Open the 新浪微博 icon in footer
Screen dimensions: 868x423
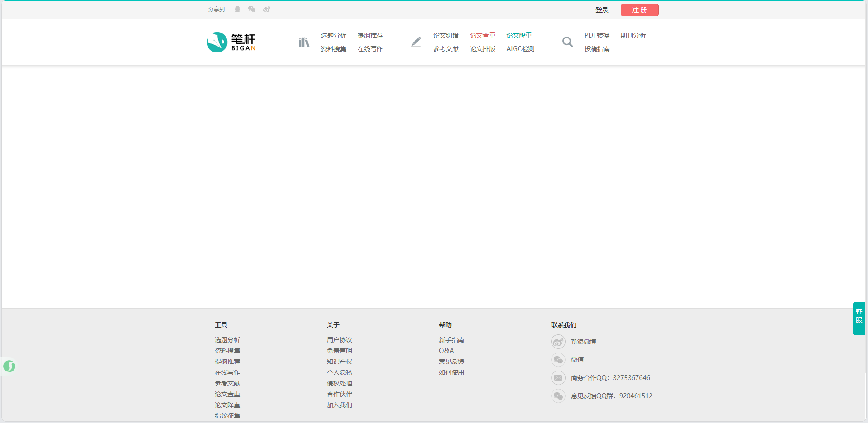click(x=558, y=342)
